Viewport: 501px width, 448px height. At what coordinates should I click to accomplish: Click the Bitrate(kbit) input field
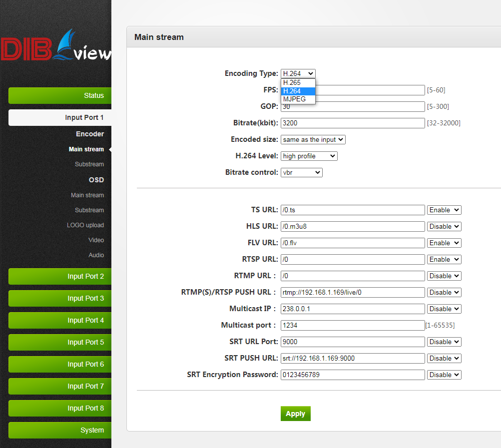click(352, 123)
